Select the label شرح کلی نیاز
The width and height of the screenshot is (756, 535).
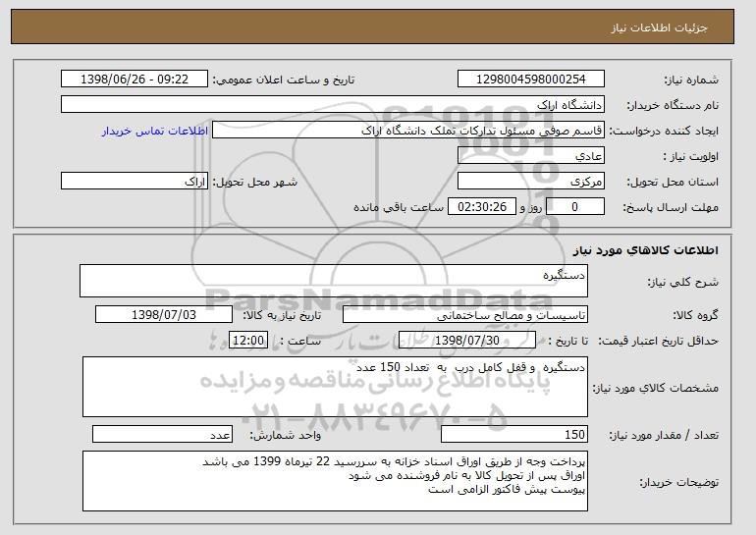pyautogui.click(x=682, y=282)
